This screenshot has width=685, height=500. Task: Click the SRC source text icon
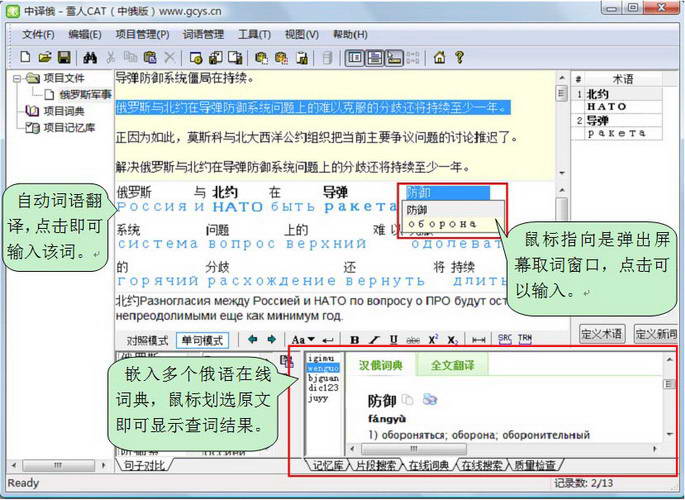pos(505,340)
